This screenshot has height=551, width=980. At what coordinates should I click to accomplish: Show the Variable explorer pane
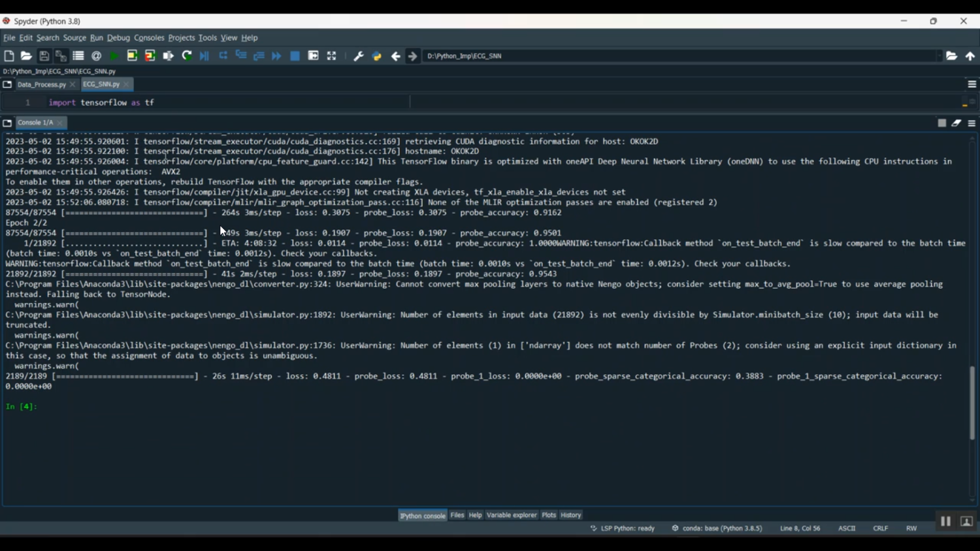coord(512,515)
